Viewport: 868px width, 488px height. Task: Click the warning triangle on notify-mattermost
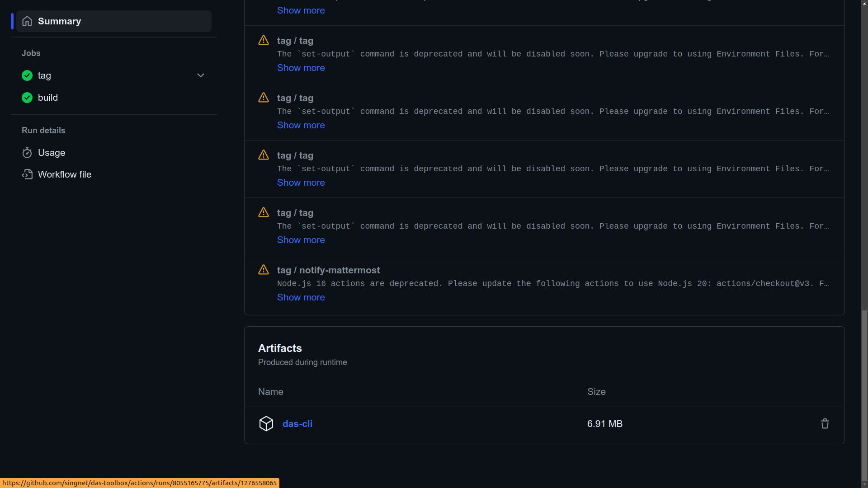click(264, 270)
